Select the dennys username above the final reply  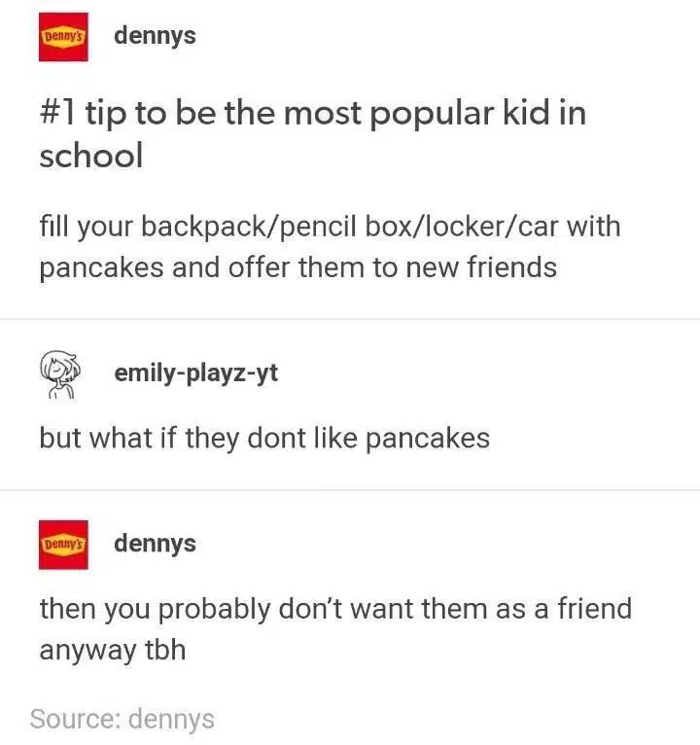155,544
